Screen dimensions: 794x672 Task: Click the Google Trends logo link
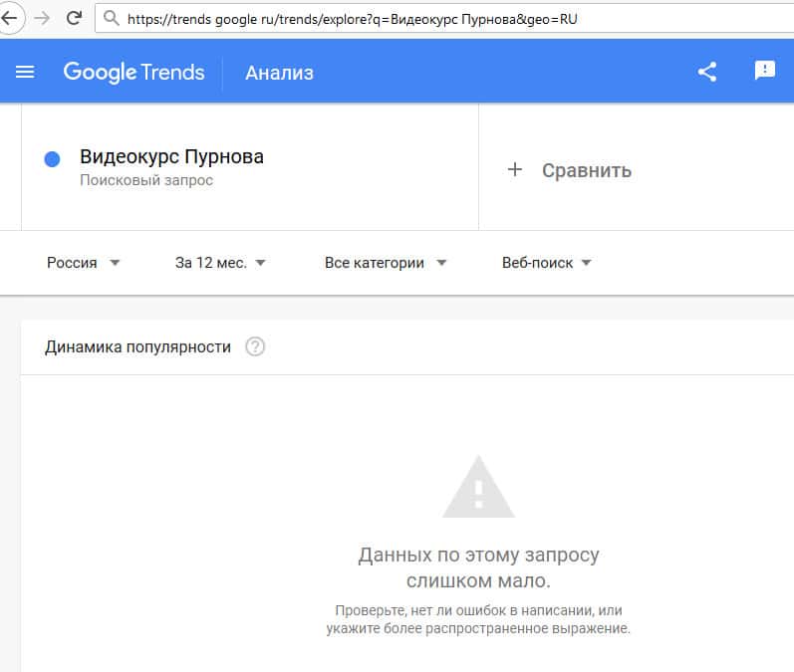click(x=133, y=72)
